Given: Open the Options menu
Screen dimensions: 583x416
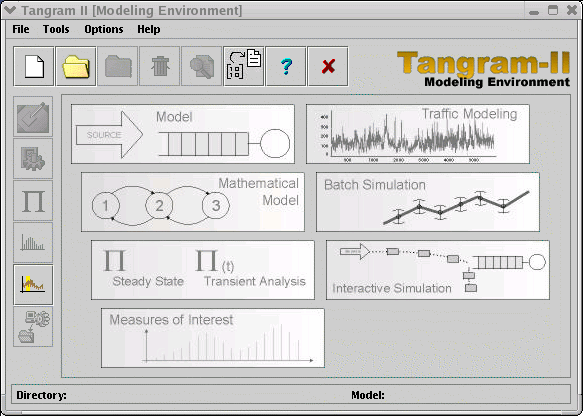Looking at the screenshot, I should [x=104, y=29].
